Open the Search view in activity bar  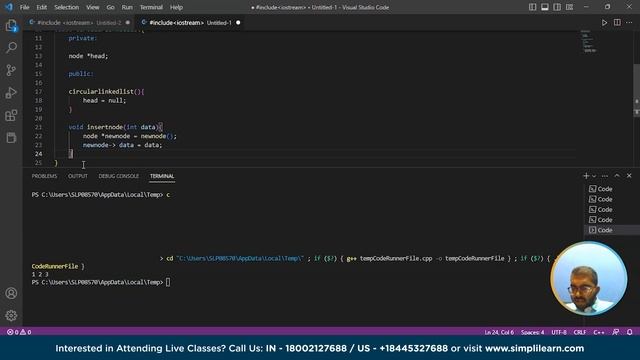point(11,48)
